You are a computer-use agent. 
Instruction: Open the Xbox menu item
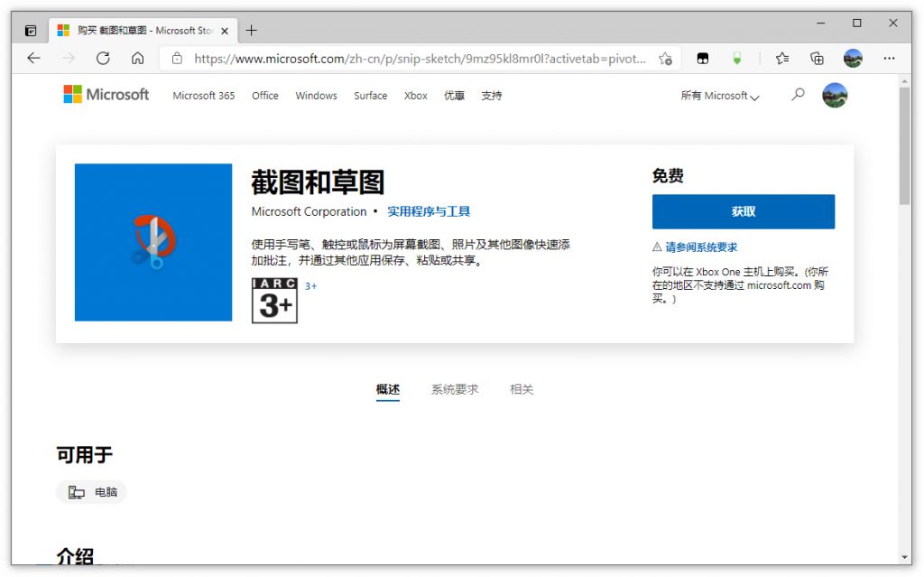(x=415, y=96)
